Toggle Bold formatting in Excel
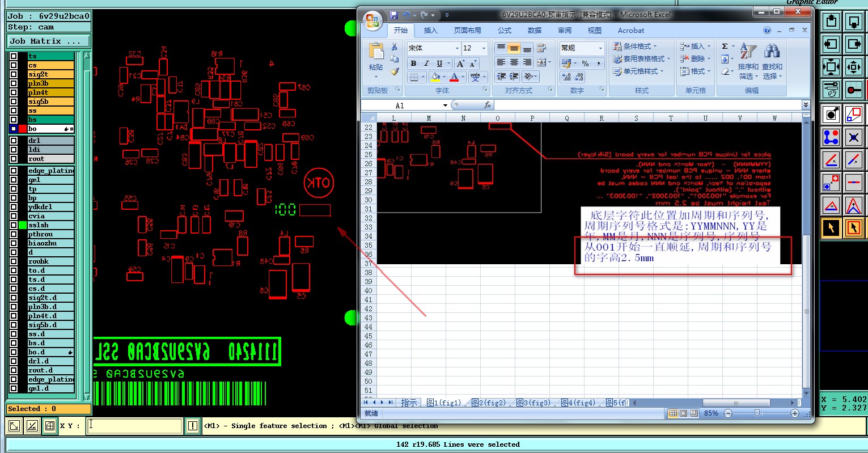This screenshot has height=453, width=868. (x=413, y=63)
